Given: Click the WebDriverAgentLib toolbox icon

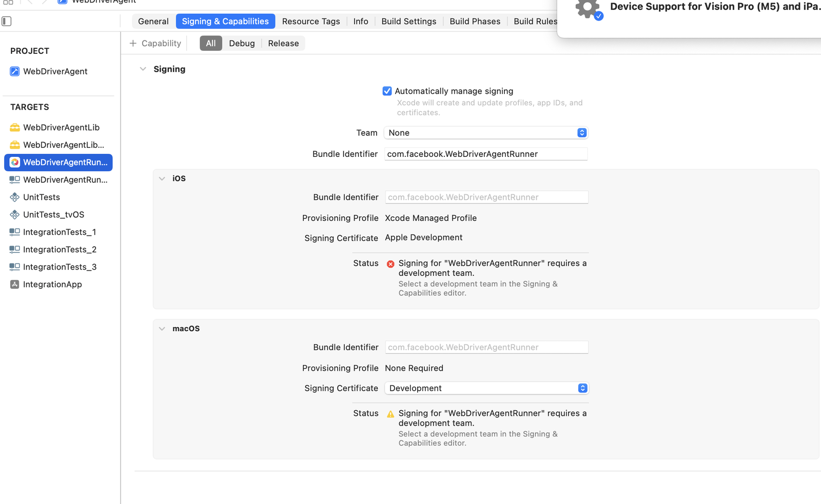Looking at the screenshot, I should click(x=15, y=127).
